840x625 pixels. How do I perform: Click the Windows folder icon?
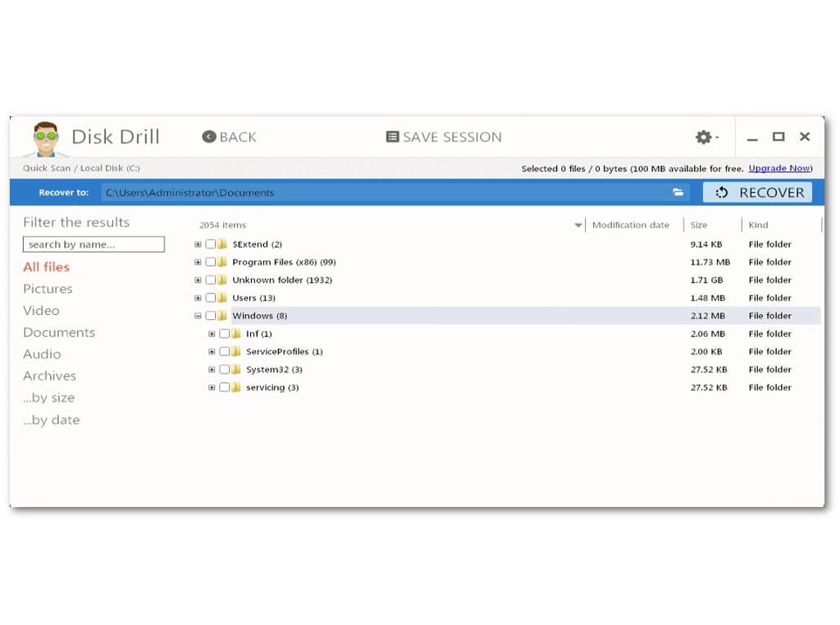point(222,316)
